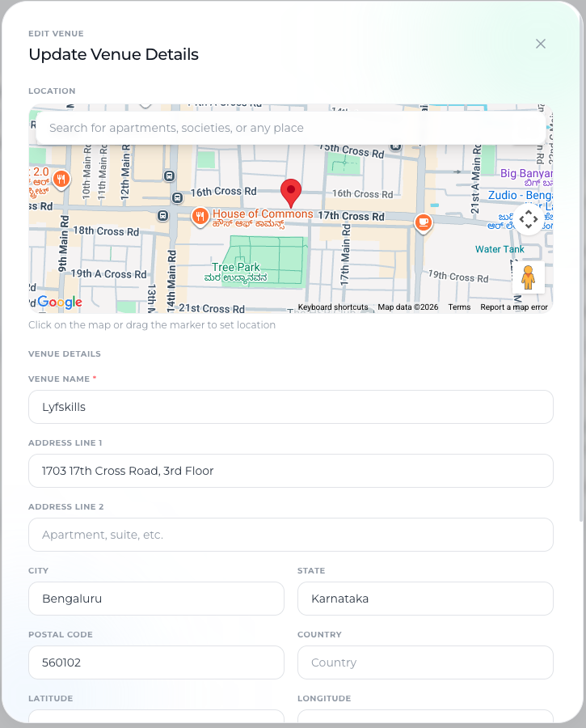Click the 17th Cross Rd road label
Screen dimensions: 586x728
pyautogui.click(x=352, y=216)
